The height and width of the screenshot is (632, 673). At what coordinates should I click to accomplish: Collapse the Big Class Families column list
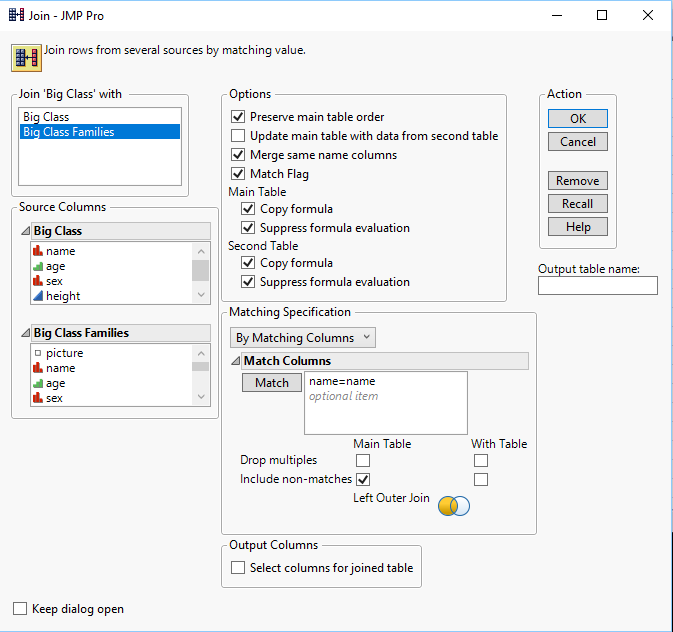tap(26, 333)
